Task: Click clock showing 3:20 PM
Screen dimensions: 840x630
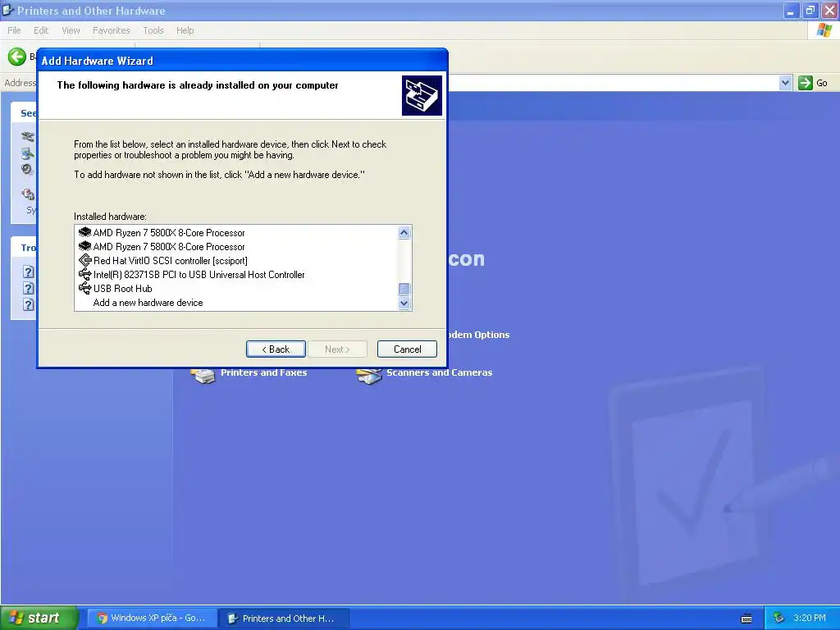Action: coord(810,618)
